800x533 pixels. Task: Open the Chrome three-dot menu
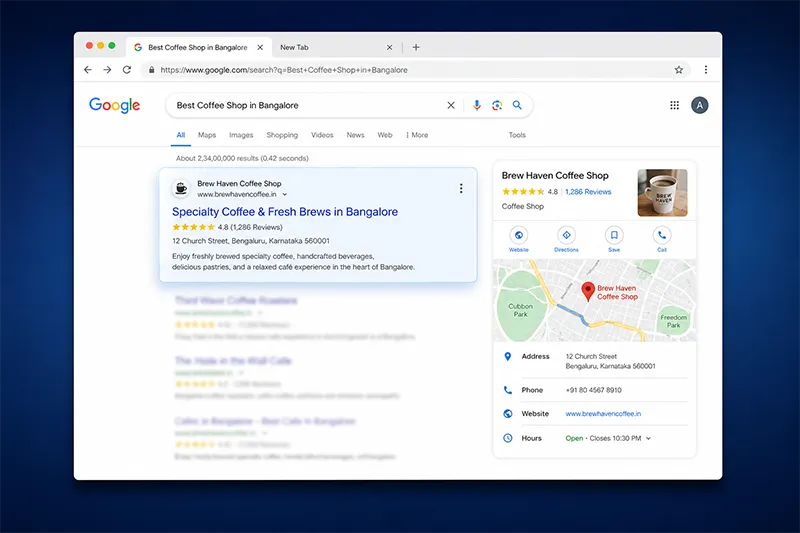pos(706,70)
